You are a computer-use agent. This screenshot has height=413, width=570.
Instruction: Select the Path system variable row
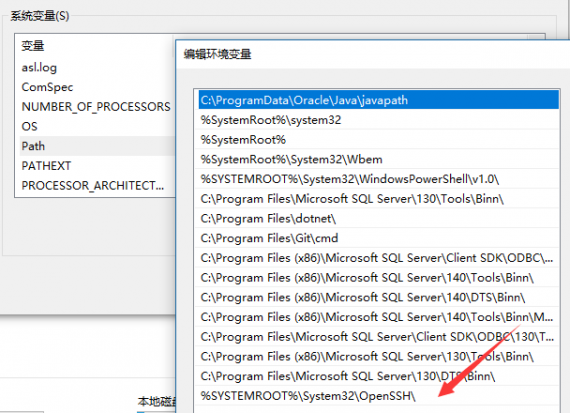97,146
